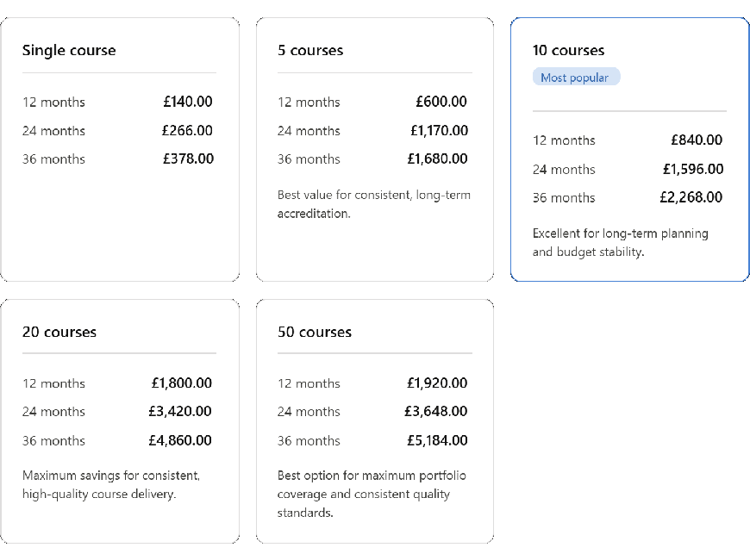Click the £1,170.00 24-month price
This screenshot has height=560, width=750.
(439, 131)
